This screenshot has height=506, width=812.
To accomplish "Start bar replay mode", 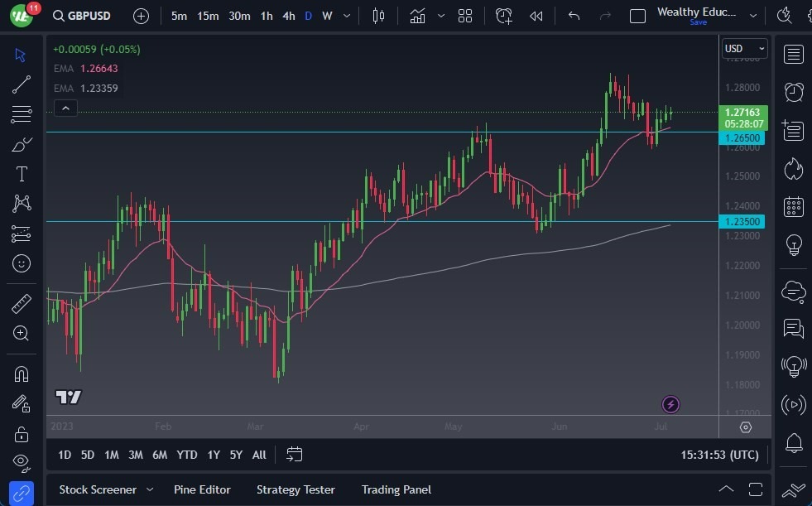I will click(x=535, y=16).
